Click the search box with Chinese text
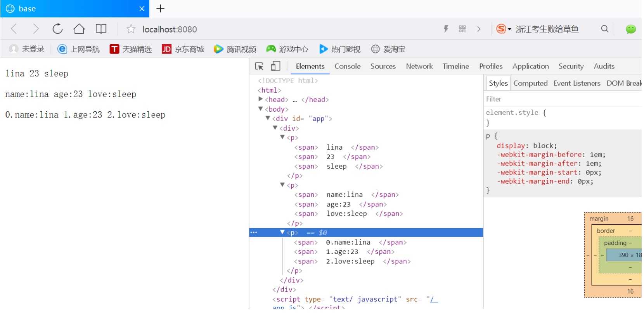 [547, 29]
